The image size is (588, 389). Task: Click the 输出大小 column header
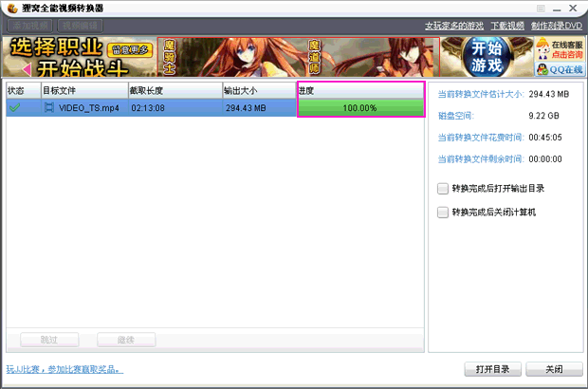coord(260,90)
